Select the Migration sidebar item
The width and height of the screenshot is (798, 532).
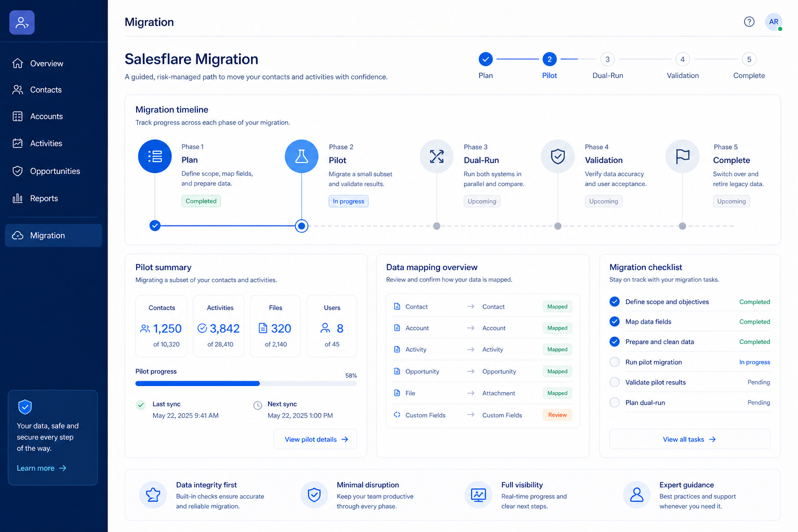(54, 235)
